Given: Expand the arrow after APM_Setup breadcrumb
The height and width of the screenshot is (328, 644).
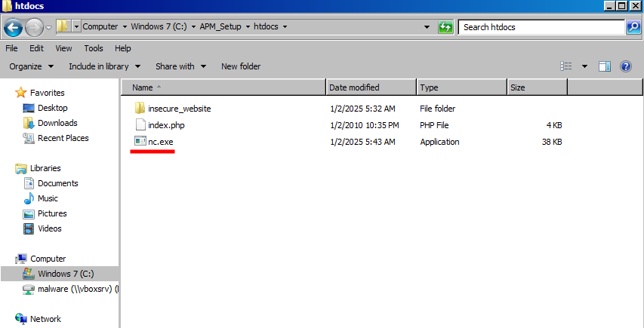Looking at the screenshot, I should pos(248,26).
